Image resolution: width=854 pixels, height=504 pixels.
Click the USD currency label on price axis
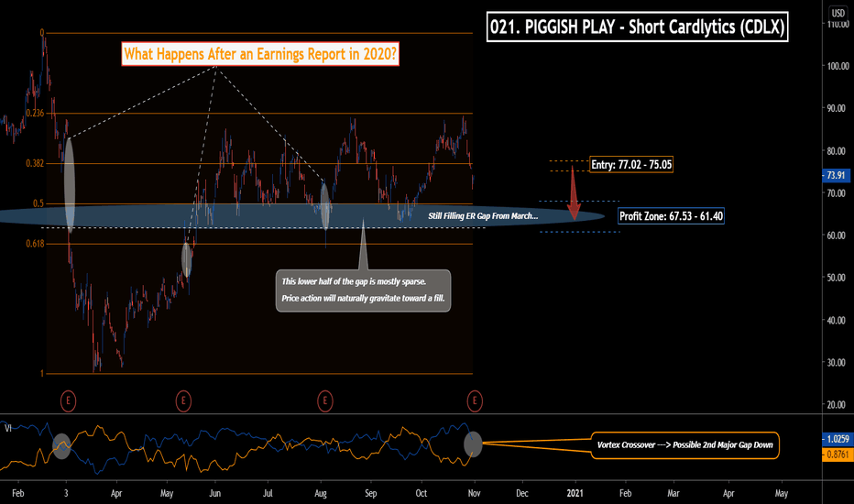pos(838,13)
